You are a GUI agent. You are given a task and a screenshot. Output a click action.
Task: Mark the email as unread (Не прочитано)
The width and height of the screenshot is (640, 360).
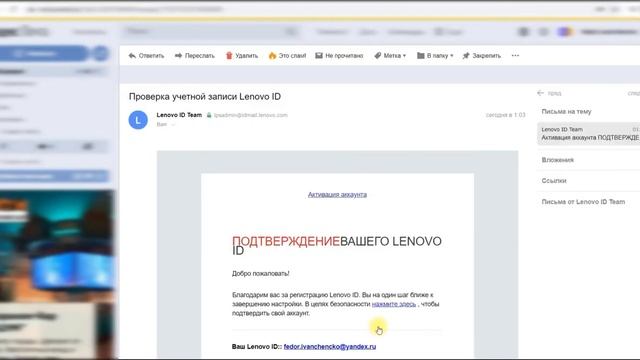pos(339,56)
